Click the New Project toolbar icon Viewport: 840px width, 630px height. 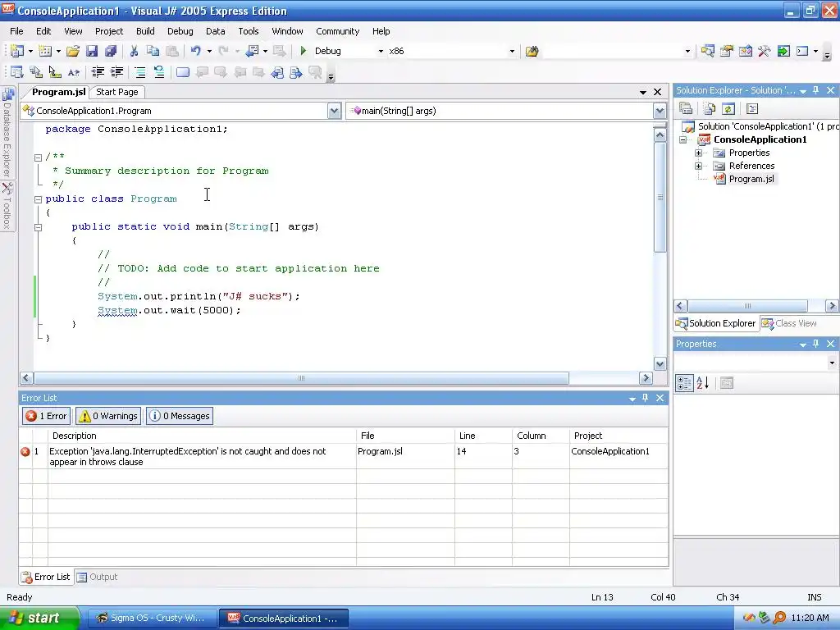pyautogui.click(x=17, y=51)
